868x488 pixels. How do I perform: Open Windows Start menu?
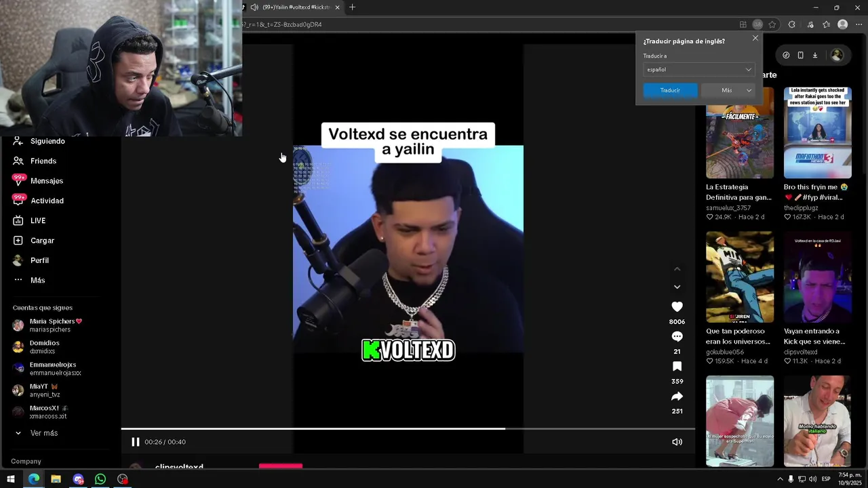pos(11,479)
